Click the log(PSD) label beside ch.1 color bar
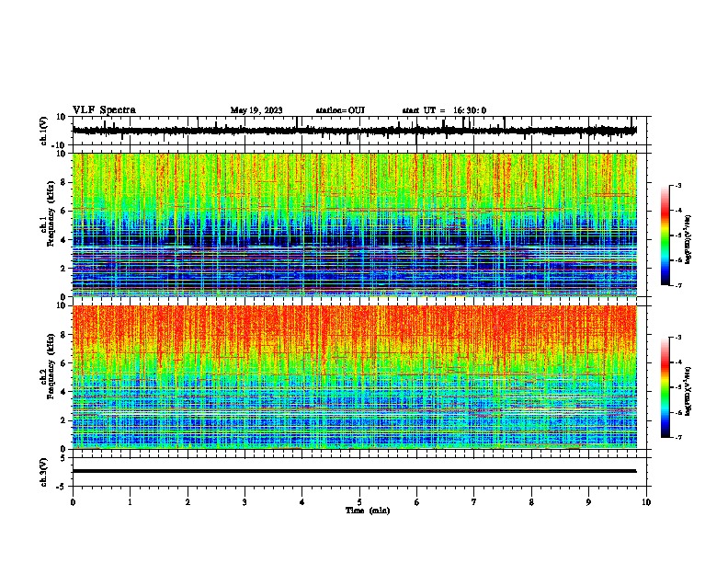Viewport: 728px width, 563px height. pos(688,239)
